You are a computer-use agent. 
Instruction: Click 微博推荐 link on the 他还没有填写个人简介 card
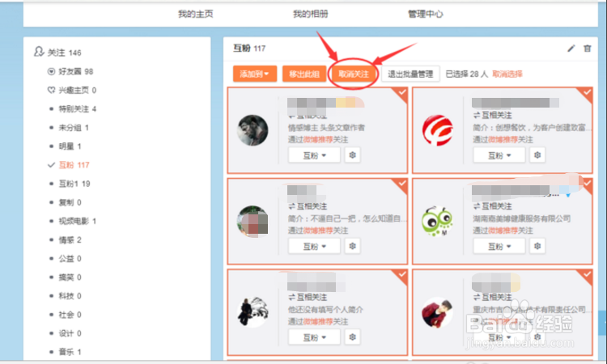point(318,321)
